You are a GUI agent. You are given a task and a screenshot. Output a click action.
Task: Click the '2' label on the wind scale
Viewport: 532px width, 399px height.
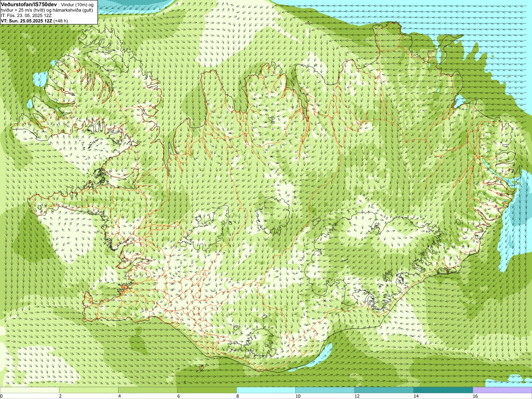pyautogui.click(x=60, y=396)
